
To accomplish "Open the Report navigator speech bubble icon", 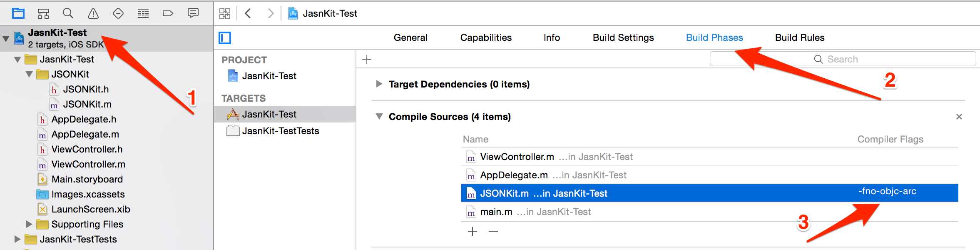I will [193, 13].
